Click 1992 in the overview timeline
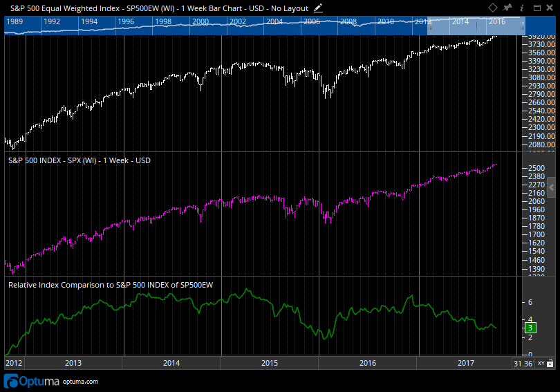 coord(52,21)
